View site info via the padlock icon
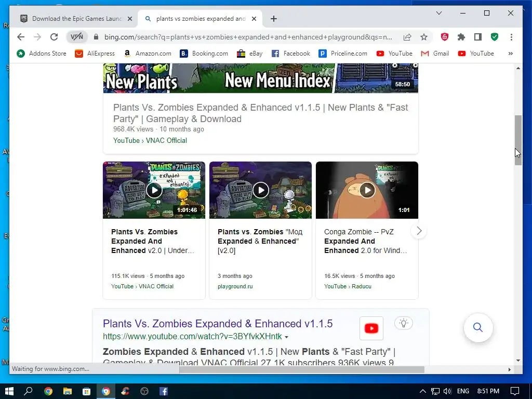This screenshot has height=399, width=532. coord(96,37)
